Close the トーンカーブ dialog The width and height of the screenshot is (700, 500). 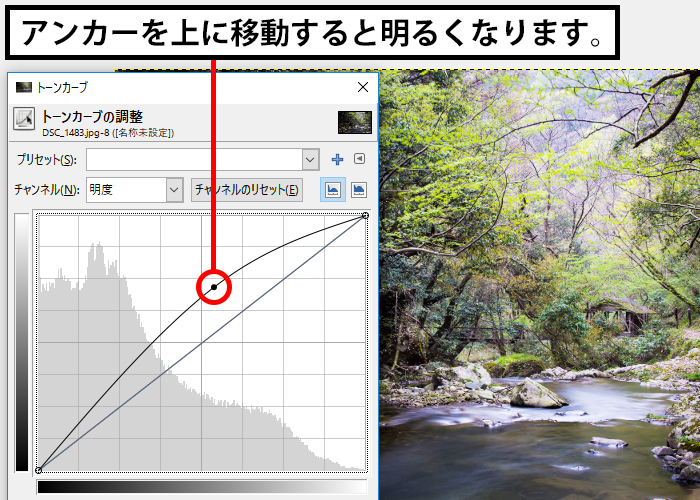(362, 87)
